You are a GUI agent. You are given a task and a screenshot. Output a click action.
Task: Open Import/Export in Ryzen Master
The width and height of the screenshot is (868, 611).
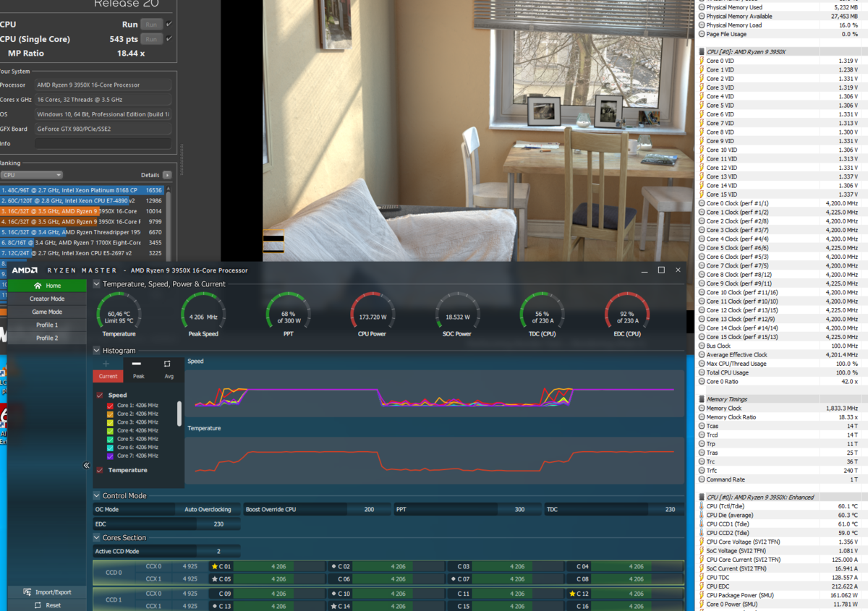point(46,592)
